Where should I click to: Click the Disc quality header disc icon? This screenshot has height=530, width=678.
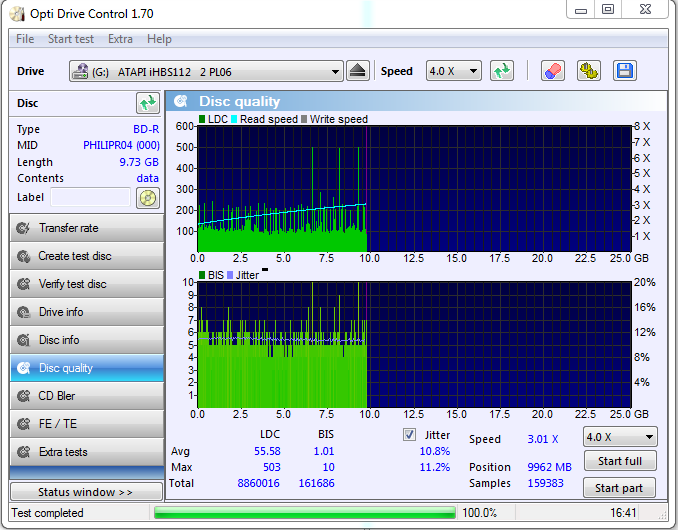[x=181, y=102]
